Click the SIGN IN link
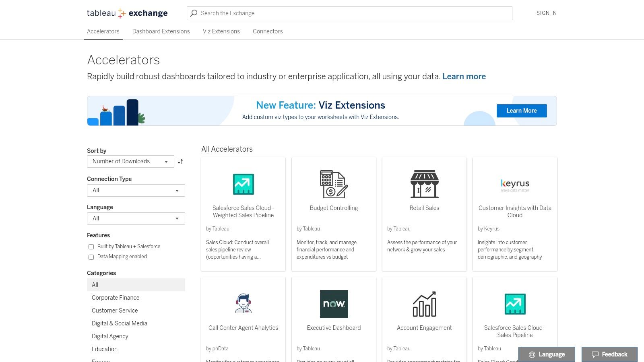 (x=546, y=13)
